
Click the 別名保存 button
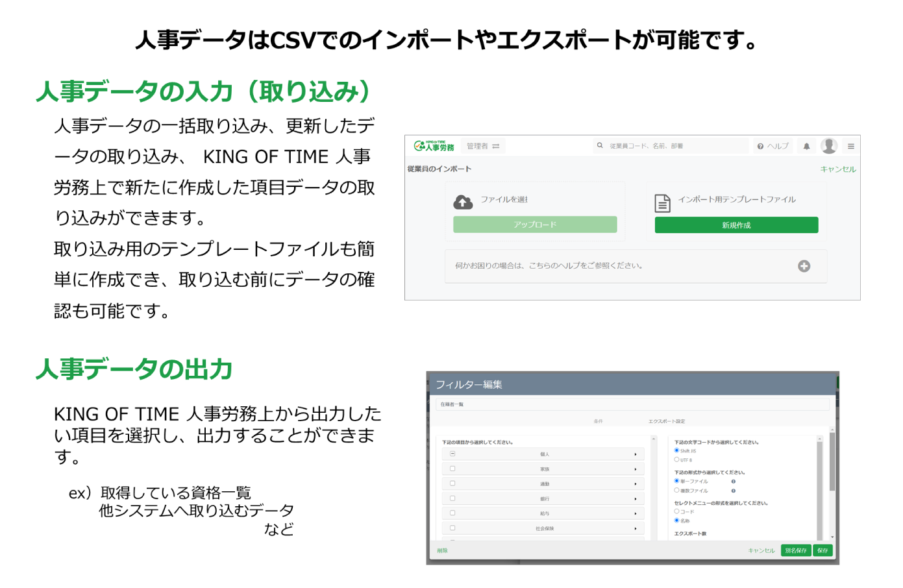796,550
